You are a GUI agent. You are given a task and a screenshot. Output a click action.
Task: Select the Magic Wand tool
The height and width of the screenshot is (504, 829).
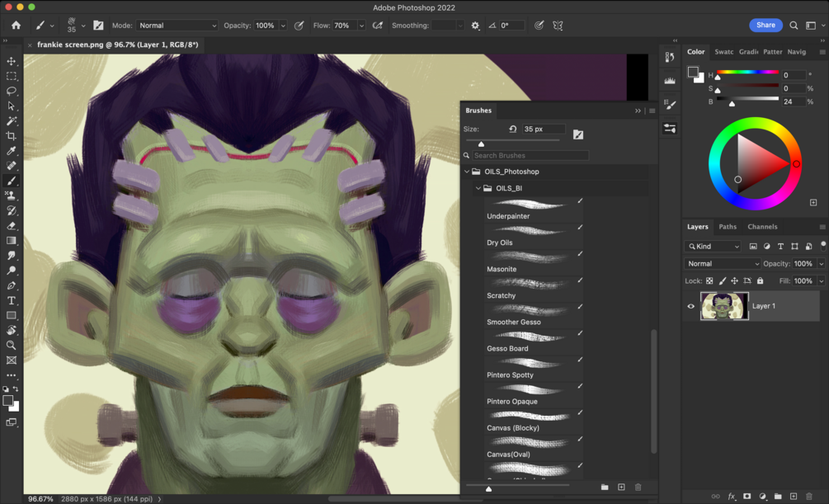[11, 121]
